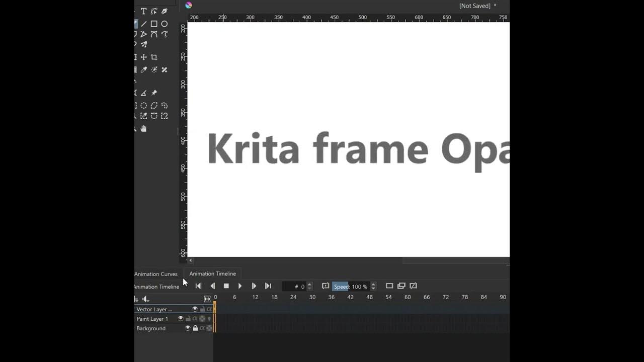
Task: Select the Bezier Curve tool
Action: (154, 34)
